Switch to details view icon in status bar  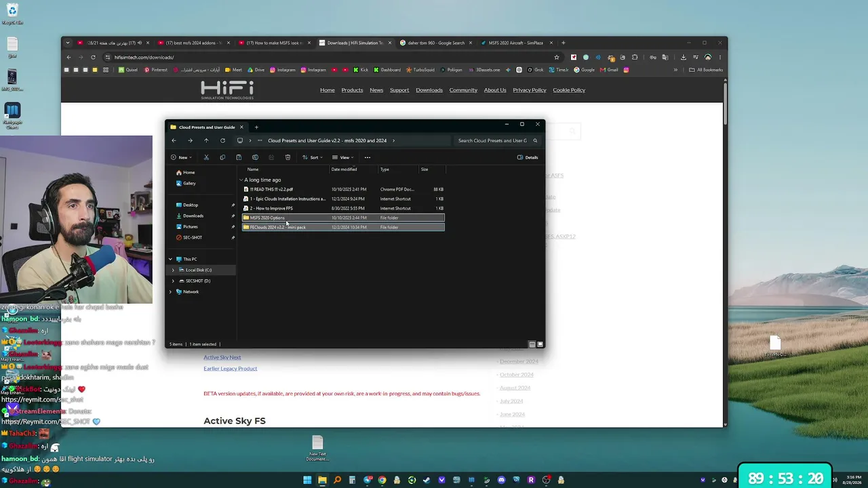point(532,344)
